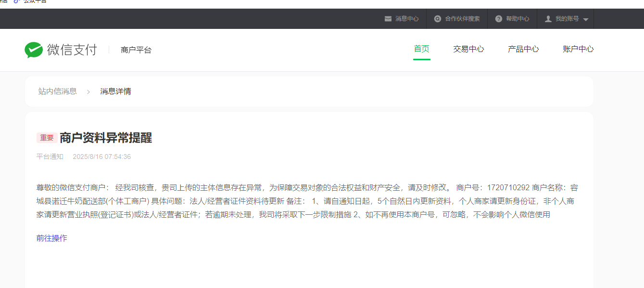Click the 前往操作 link

pos(52,238)
